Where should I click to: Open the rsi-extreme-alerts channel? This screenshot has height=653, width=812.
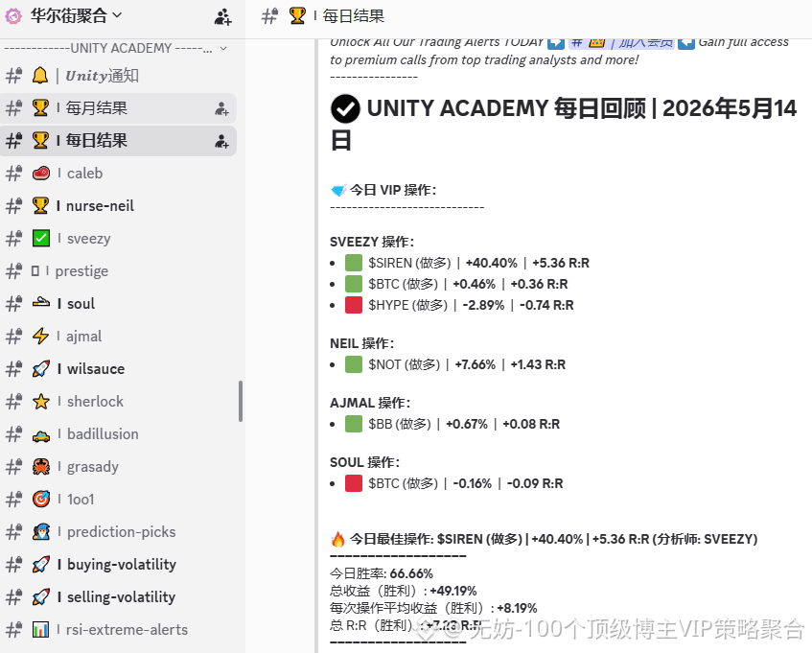pos(118,630)
